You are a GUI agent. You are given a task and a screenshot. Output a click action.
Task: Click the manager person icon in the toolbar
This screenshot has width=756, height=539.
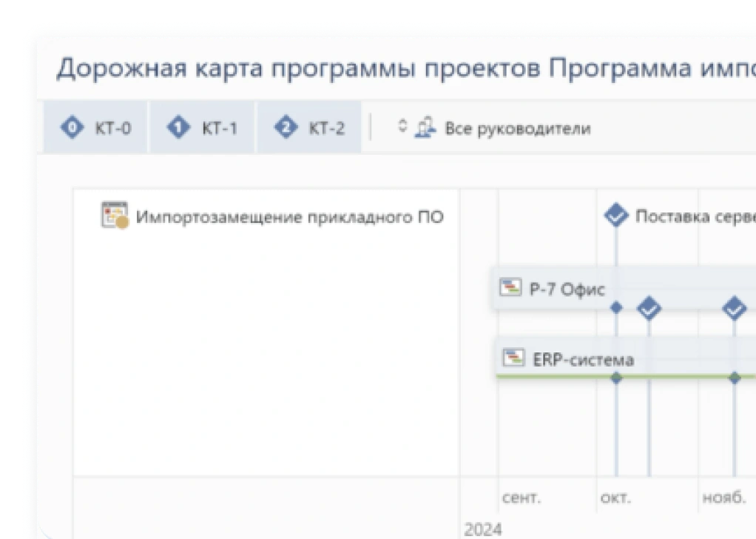tap(425, 127)
